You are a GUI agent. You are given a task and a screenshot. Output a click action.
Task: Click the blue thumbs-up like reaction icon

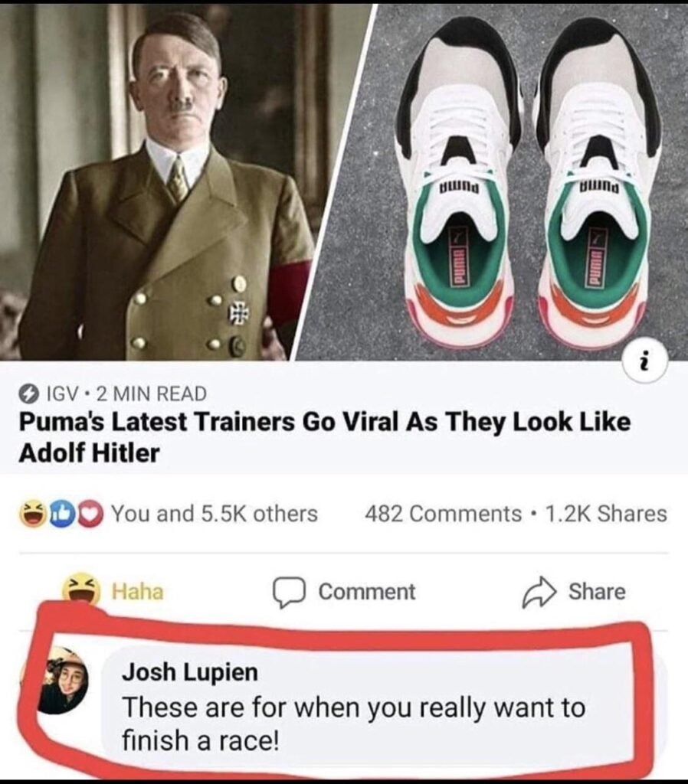[x=60, y=514]
